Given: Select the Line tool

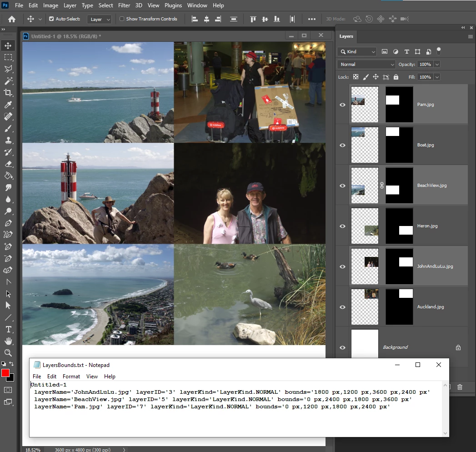Looking at the screenshot, I should [x=8, y=317].
